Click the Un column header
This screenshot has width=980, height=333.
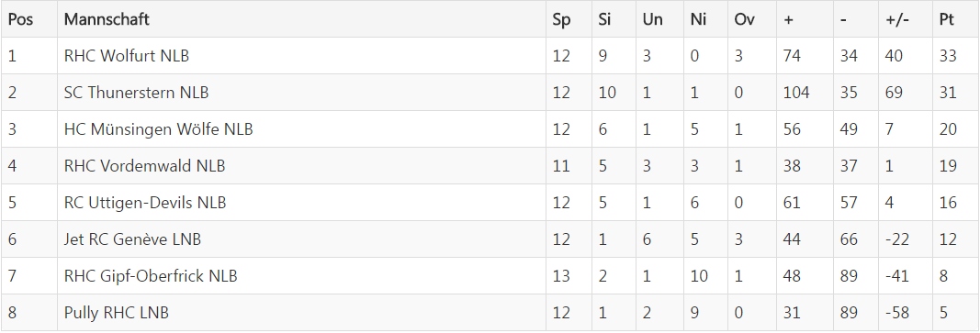652,19
